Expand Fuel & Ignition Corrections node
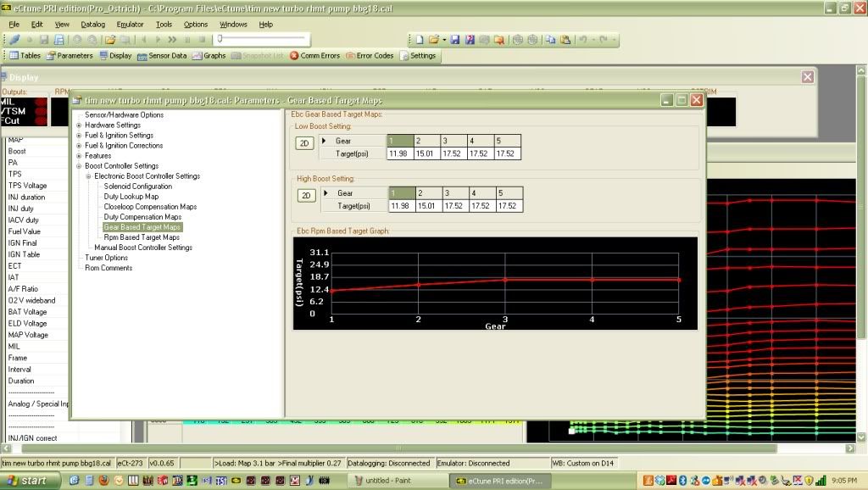The width and height of the screenshot is (868, 490). [79, 146]
